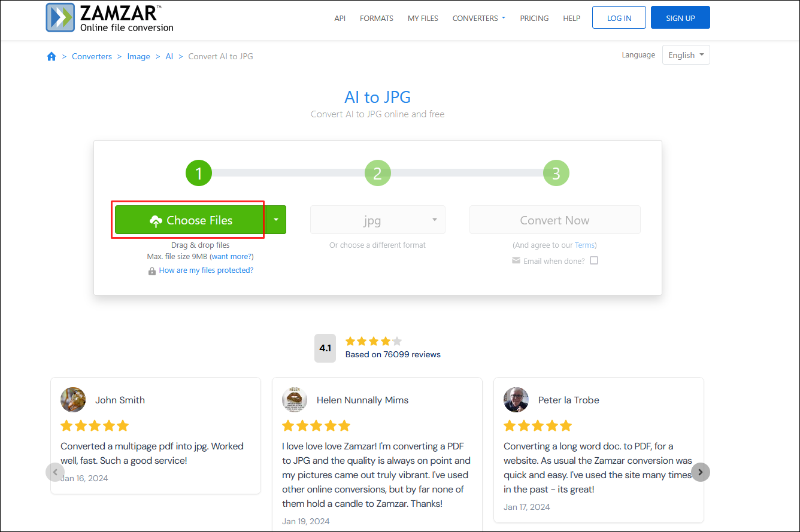Click the green Choose Files button

coord(190,220)
